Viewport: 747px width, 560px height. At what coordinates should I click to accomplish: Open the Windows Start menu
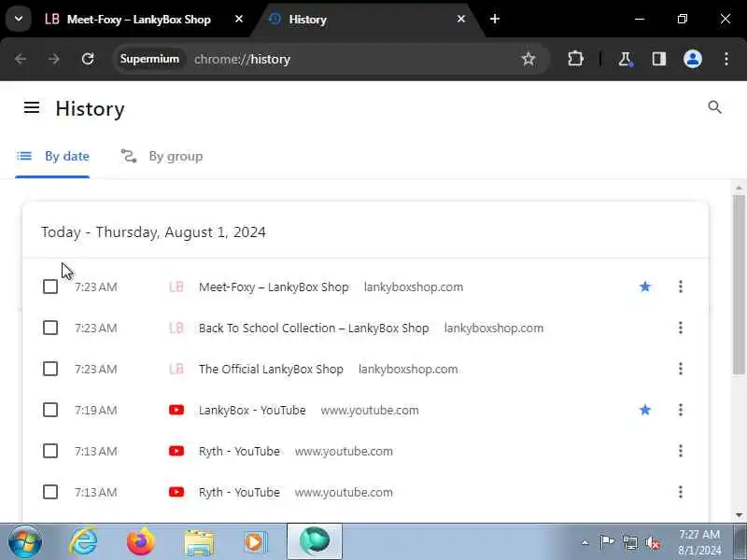25,541
